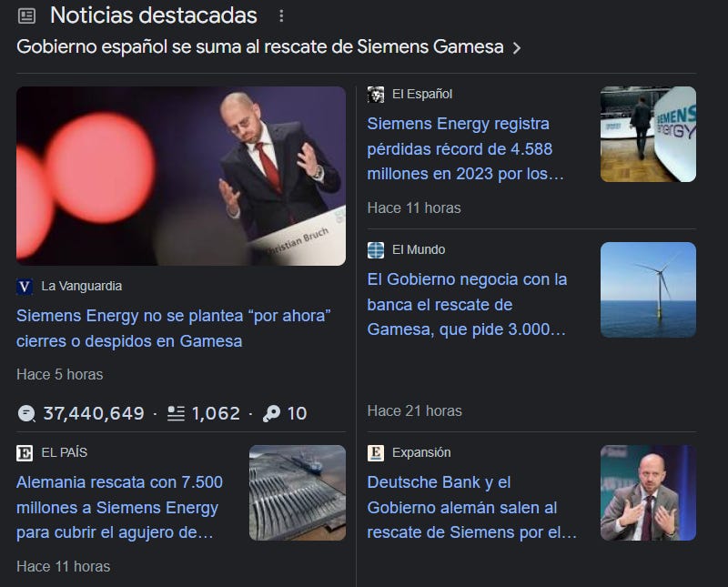Image resolution: width=728 pixels, height=587 pixels.
Task: Click the newspaper icon beside Noticias destacadas
Action: 26,16
